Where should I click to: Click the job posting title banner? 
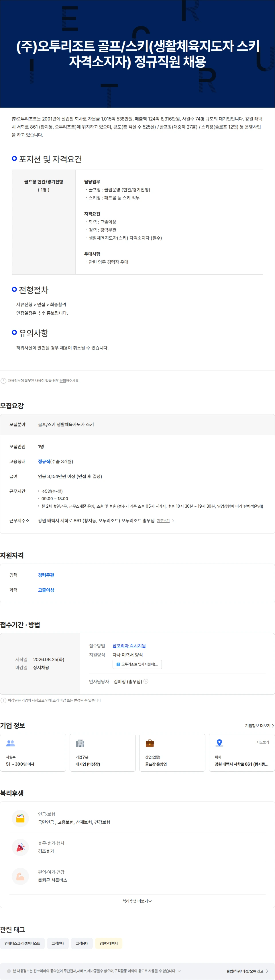137,54
